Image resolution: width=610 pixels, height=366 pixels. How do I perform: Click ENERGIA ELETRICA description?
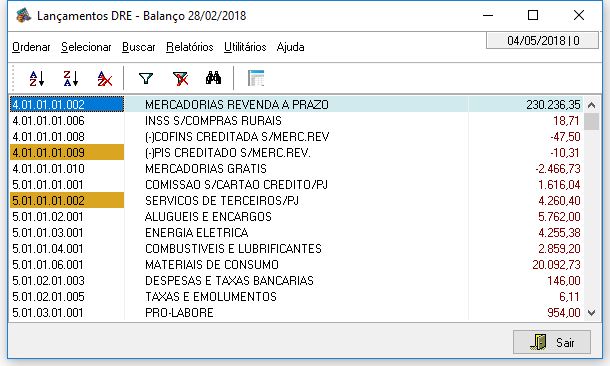(196, 233)
